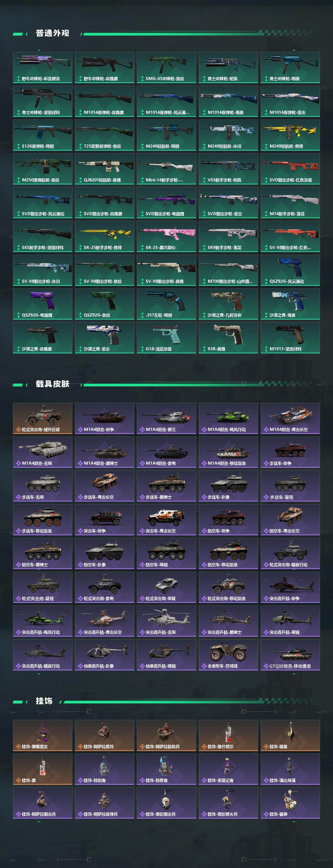Open the 突击车-鹰击长空 vehicle card
The height and width of the screenshot is (868, 333).
click(166, 520)
